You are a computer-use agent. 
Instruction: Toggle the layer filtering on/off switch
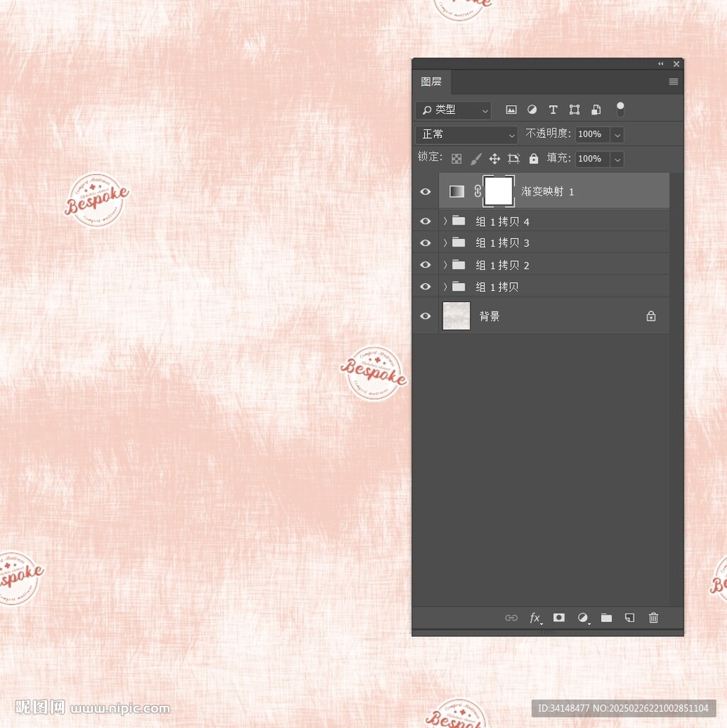[620, 109]
